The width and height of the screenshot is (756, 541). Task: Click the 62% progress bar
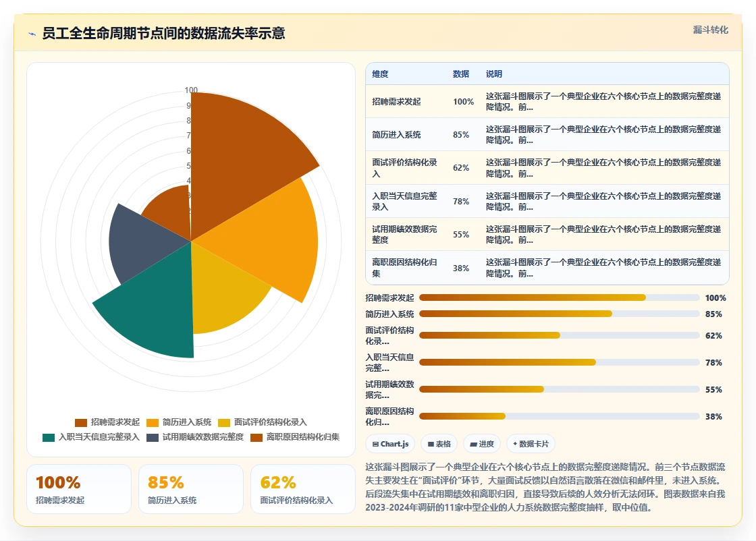coord(560,335)
